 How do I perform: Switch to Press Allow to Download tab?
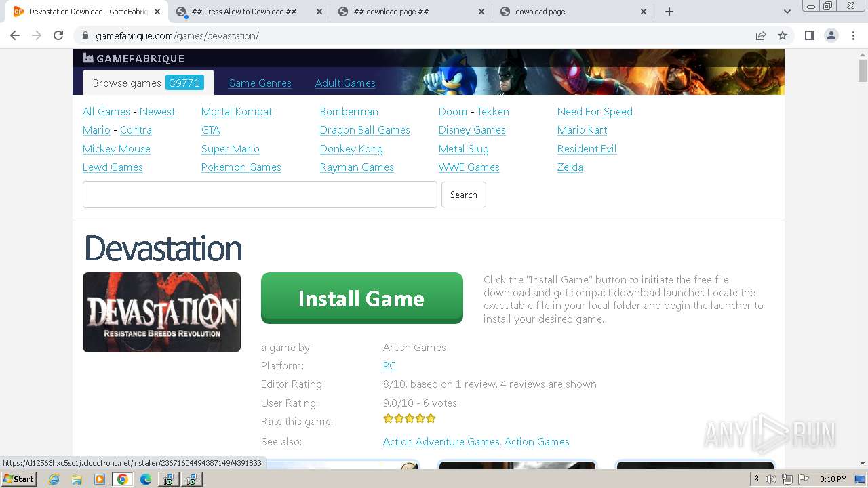coord(250,12)
